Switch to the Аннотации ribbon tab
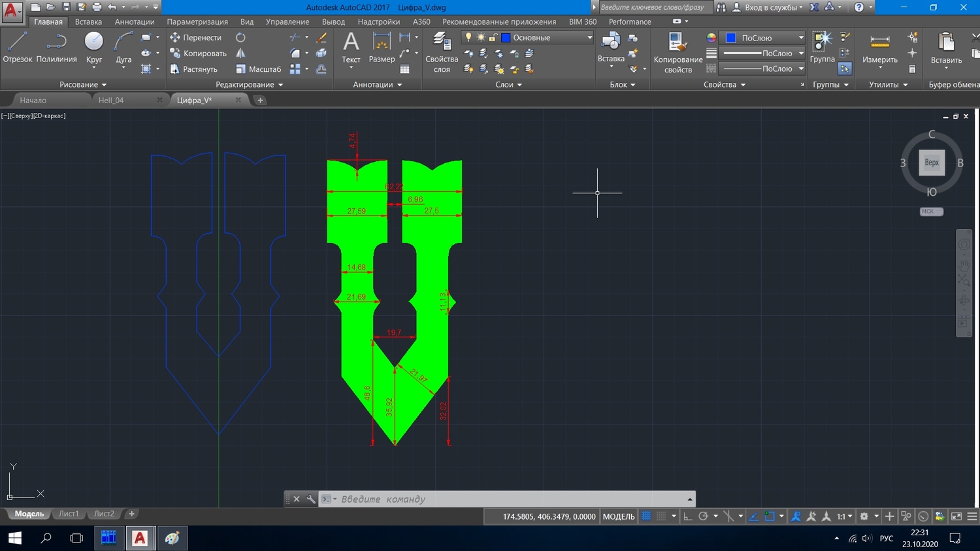This screenshot has width=980, height=551. pyautogui.click(x=135, y=22)
